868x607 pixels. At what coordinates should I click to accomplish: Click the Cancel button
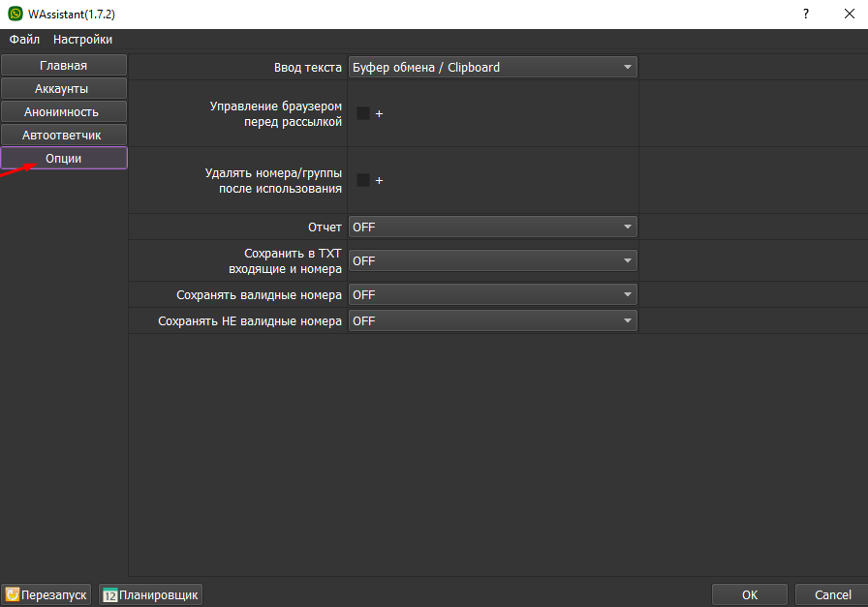[x=831, y=594]
